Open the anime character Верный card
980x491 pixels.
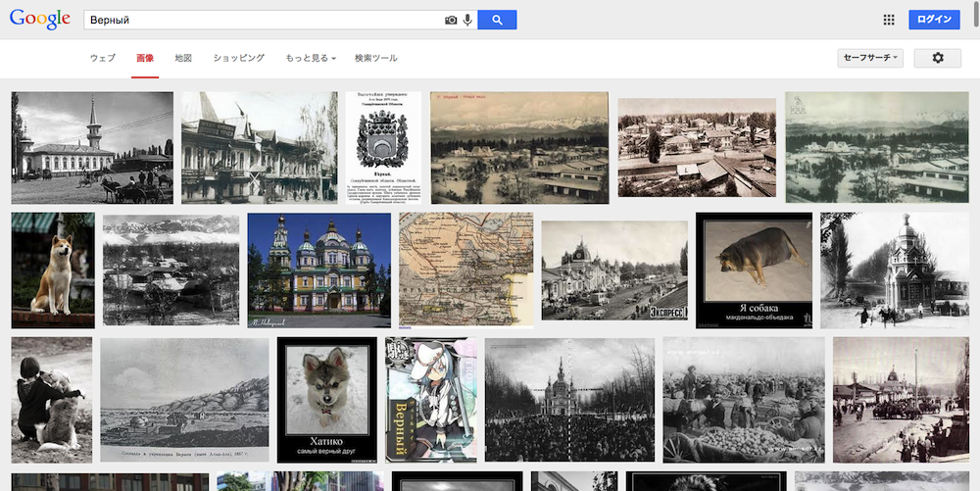click(x=431, y=399)
